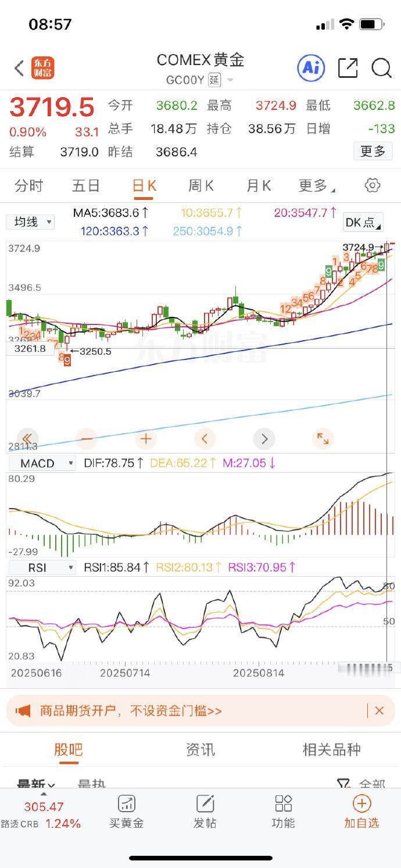The width and height of the screenshot is (401, 868).
Task: Move chart left with single arrow
Action: [205, 438]
